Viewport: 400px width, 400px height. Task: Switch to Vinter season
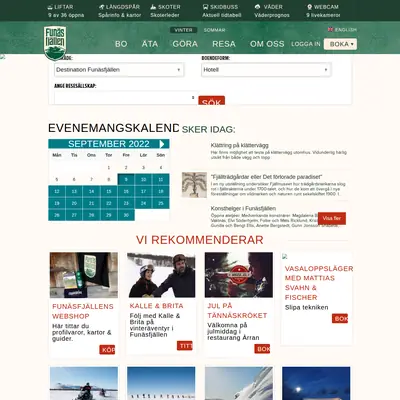(183, 30)
